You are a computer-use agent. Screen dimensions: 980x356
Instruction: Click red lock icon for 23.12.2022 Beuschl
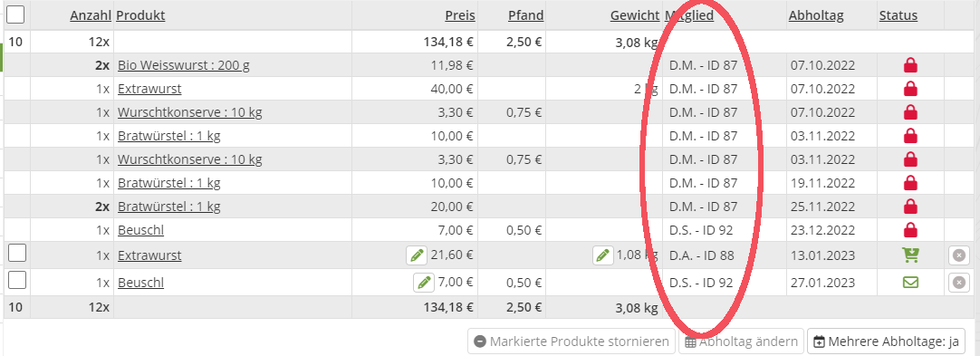click(910, 230)
